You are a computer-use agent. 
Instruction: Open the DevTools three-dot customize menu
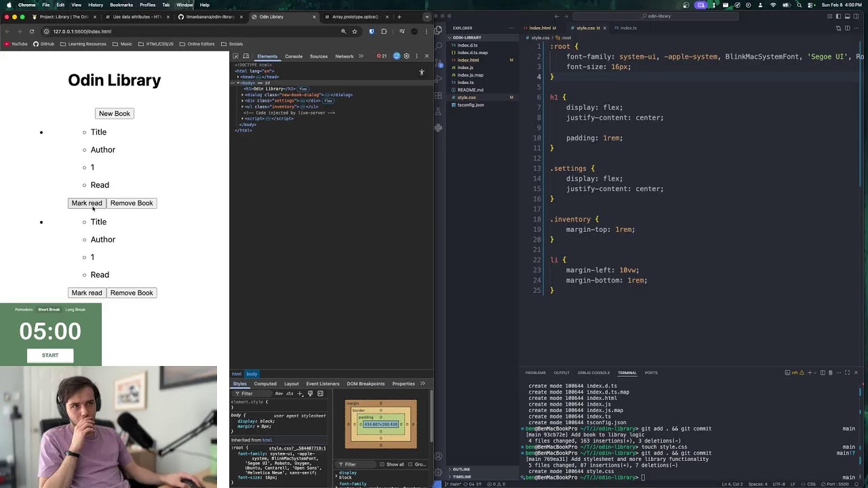pos(416,56)
